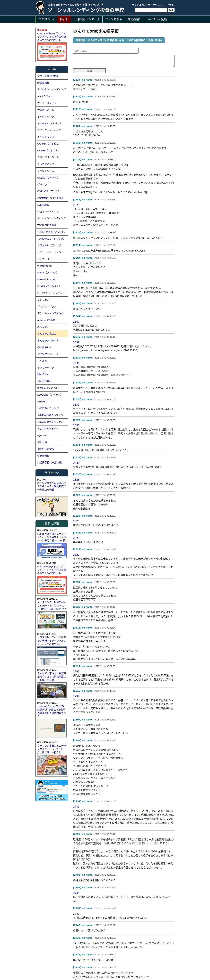This screenshot has width=210, height=980.
Task: Open キャッシュフロー board
Action: pos(52,137)
